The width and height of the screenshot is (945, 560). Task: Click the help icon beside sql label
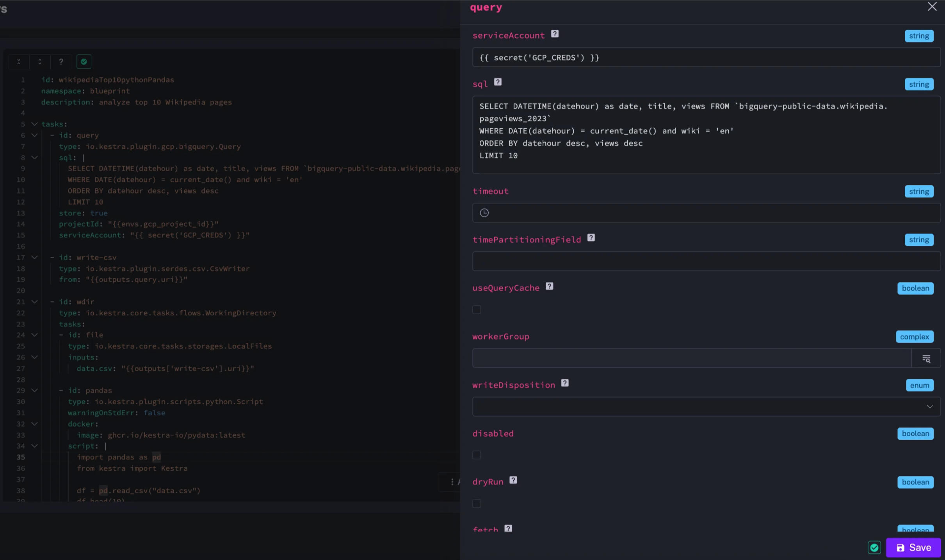[498, 82]
